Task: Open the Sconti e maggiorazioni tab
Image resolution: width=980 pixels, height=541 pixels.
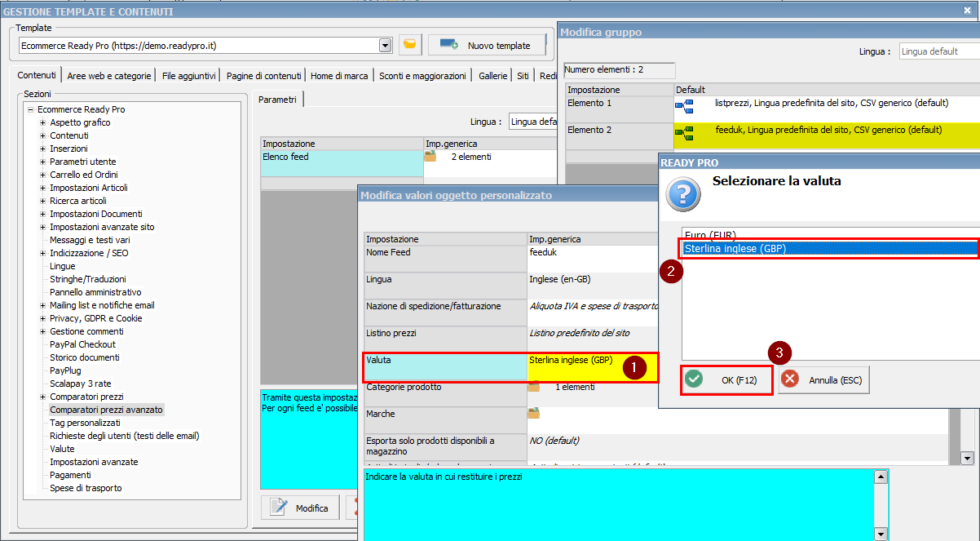Action: 422,76
